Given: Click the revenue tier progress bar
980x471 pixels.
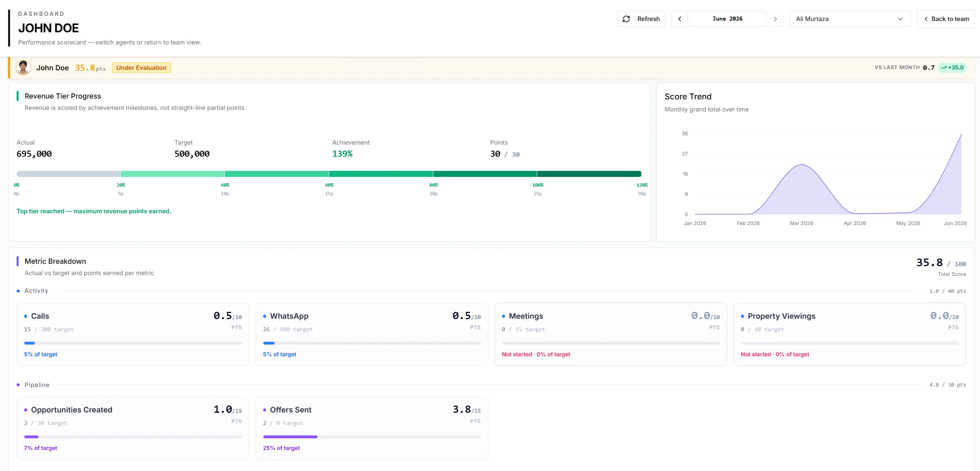Looking at the screenshot, I should point(329,174).
